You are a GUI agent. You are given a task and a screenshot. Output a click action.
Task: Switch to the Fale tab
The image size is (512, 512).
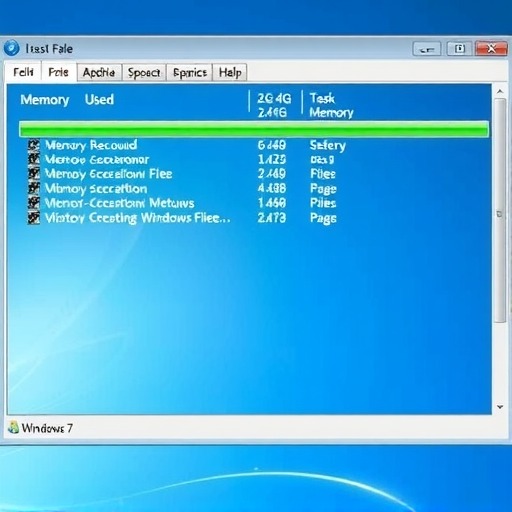pyautogui.click(x=58, y=72)
